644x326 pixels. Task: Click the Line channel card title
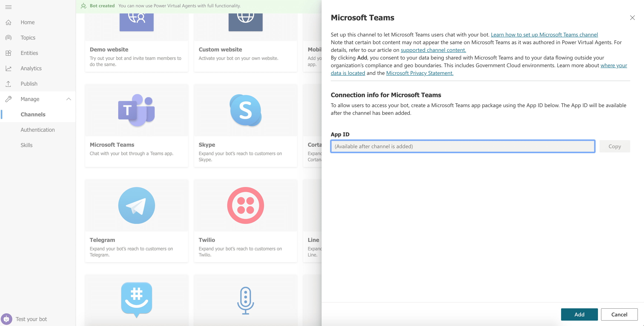[313, 240]
